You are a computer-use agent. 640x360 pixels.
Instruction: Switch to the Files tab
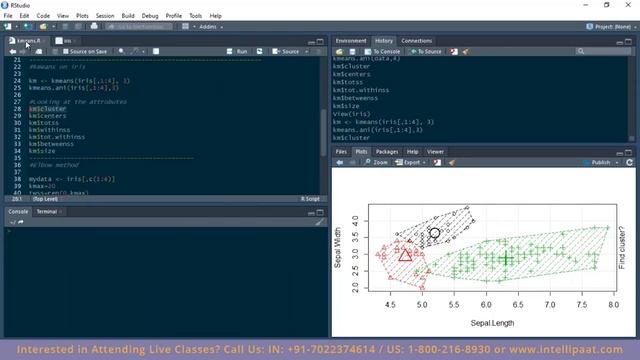(x=341, y=152)
